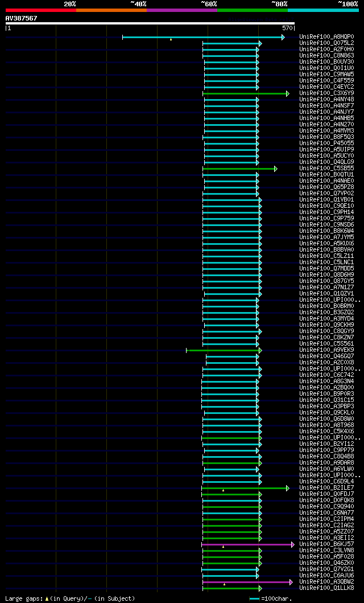Select hit label UniRef100_B0UV30
This screenshot has width=364, height=603.
pos(327,62)
